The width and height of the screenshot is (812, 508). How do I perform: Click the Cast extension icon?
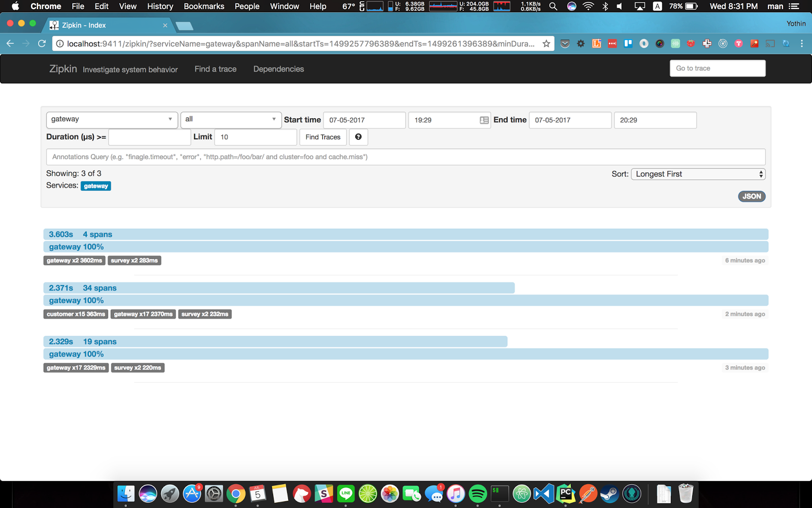pos(770,44)
